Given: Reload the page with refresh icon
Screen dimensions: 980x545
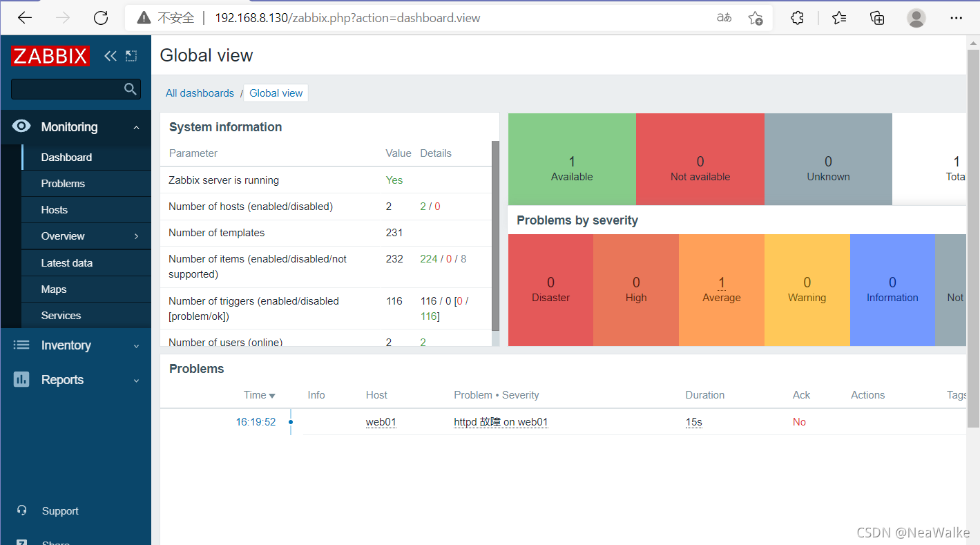Looking at the screenshot, I should click(101, 18).
